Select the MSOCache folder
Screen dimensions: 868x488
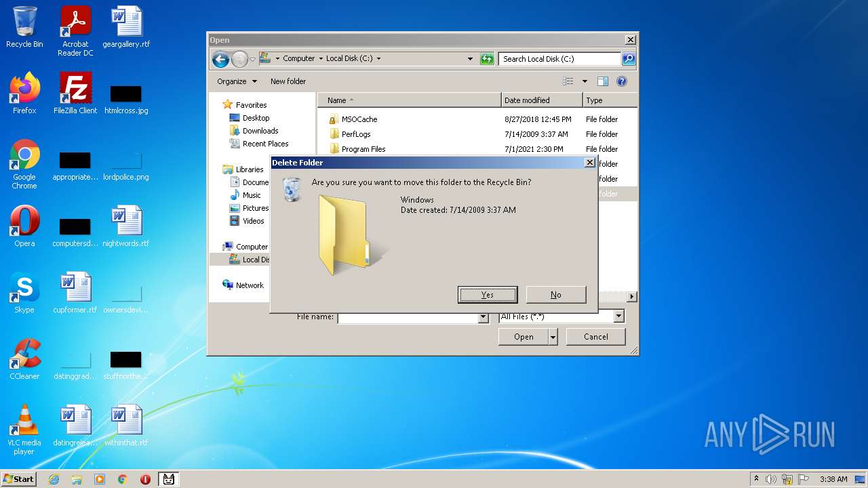359,119
